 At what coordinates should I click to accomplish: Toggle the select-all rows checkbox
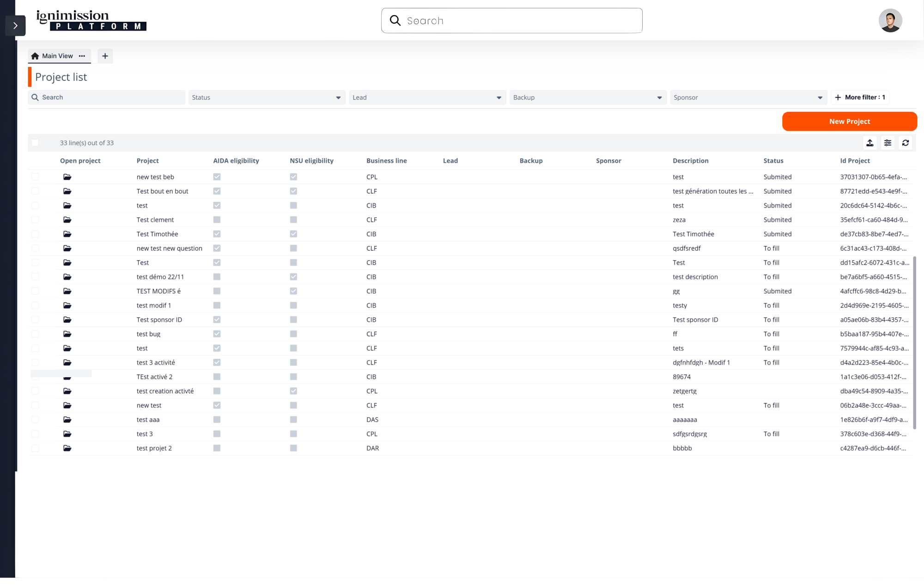[35, 143]
